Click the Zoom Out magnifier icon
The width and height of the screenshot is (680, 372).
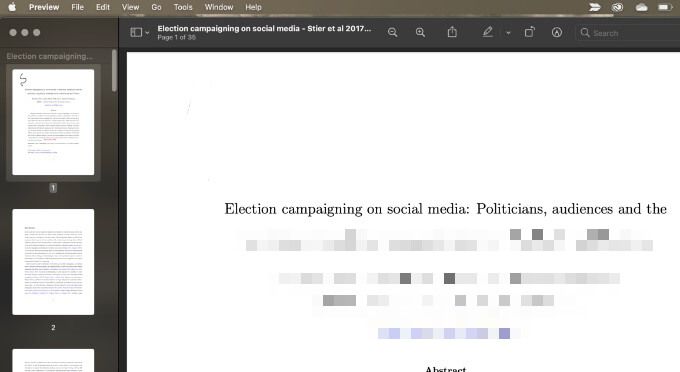click(392, 33)
